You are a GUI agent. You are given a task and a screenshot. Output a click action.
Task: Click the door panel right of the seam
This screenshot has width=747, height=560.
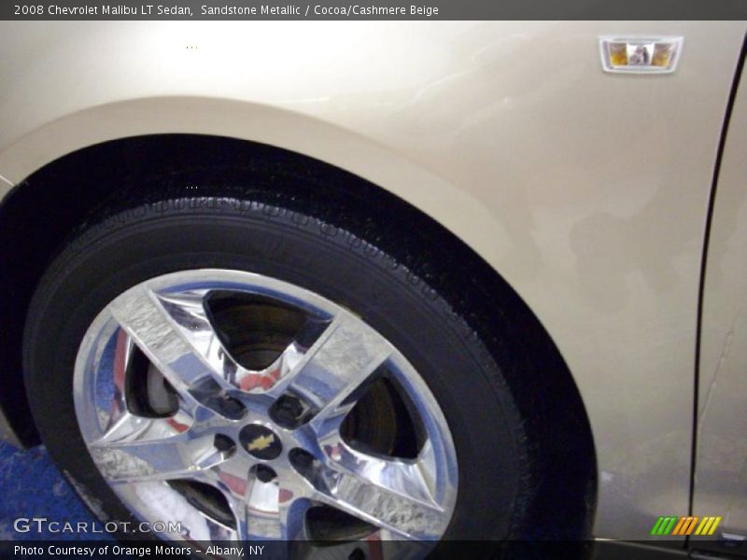(724, 327)
